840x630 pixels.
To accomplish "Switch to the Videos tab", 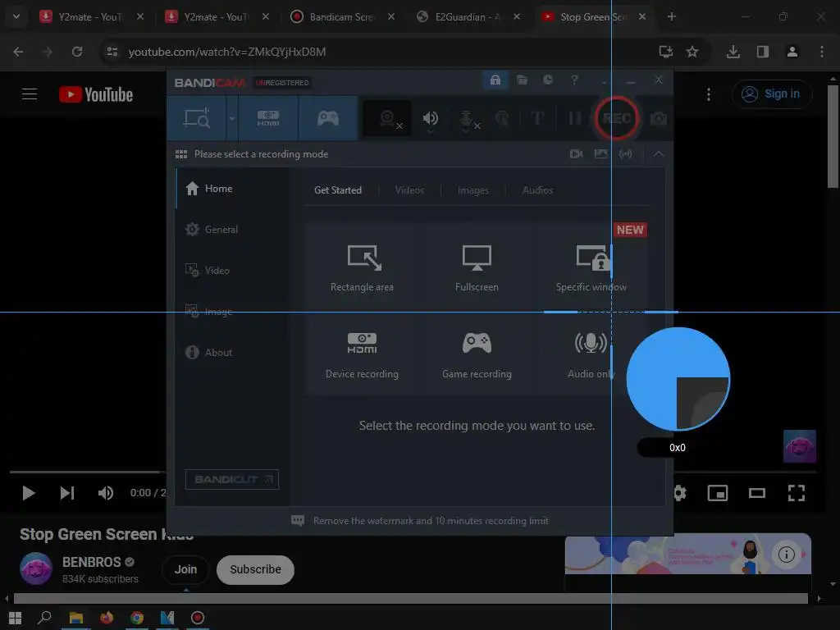I will point(409,190).
